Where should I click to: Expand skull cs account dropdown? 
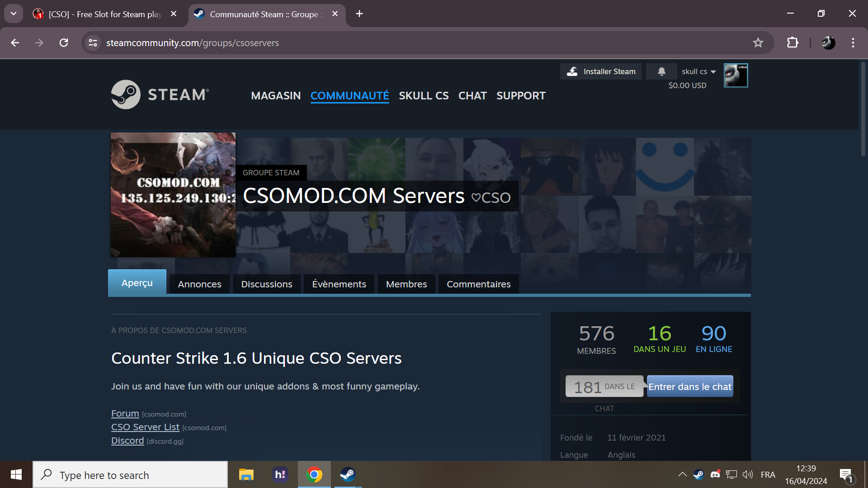pos(698,71)
